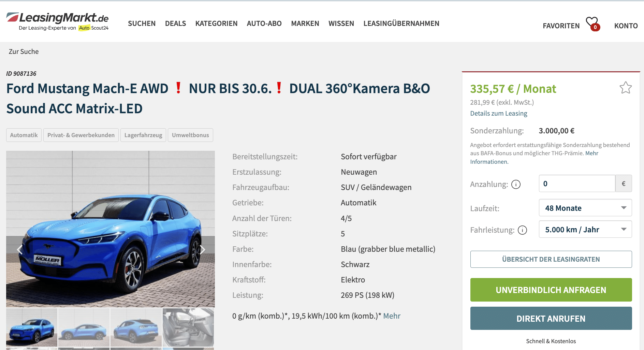Open the main blue Mustang photo

pos(111,229)
